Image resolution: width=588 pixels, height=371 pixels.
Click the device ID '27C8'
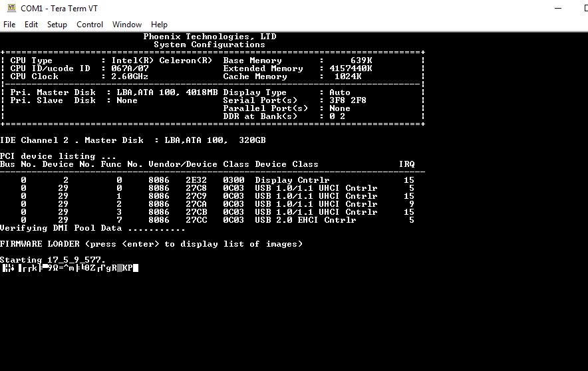[196, 188]
